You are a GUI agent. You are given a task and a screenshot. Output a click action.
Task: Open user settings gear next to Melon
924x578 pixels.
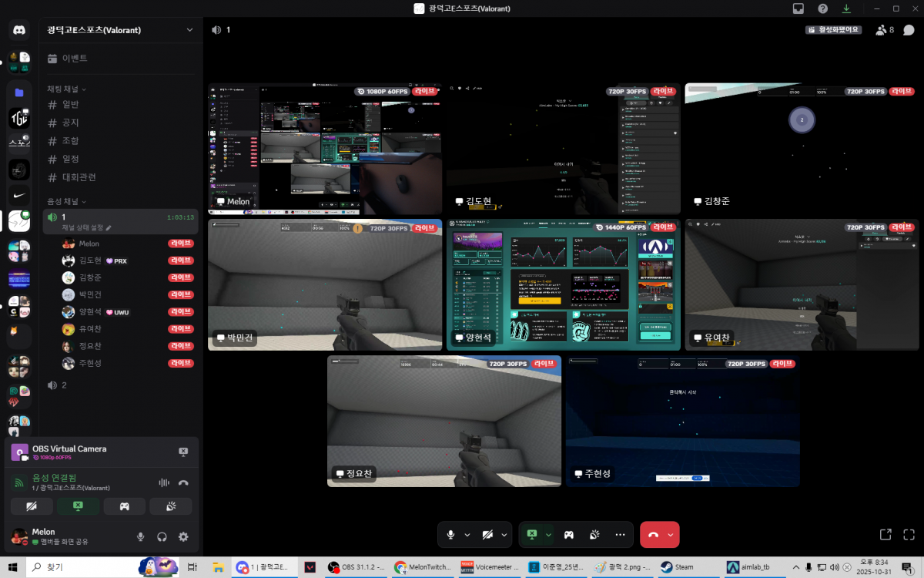click(x=183, y=536)
